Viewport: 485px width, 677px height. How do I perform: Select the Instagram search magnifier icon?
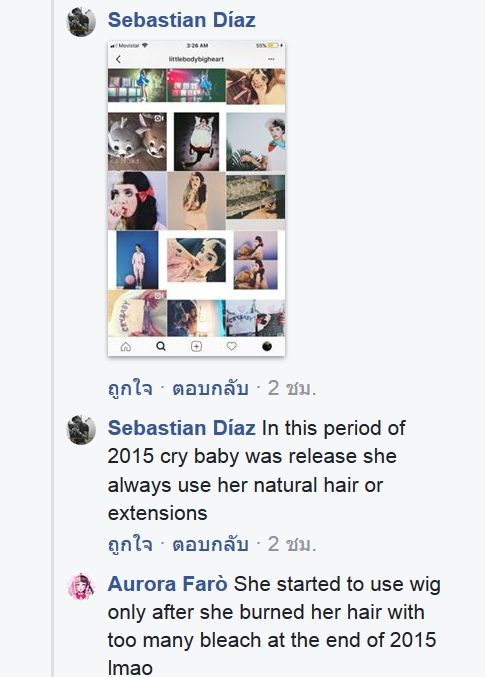pyautogui.click(x=161, y=346)
